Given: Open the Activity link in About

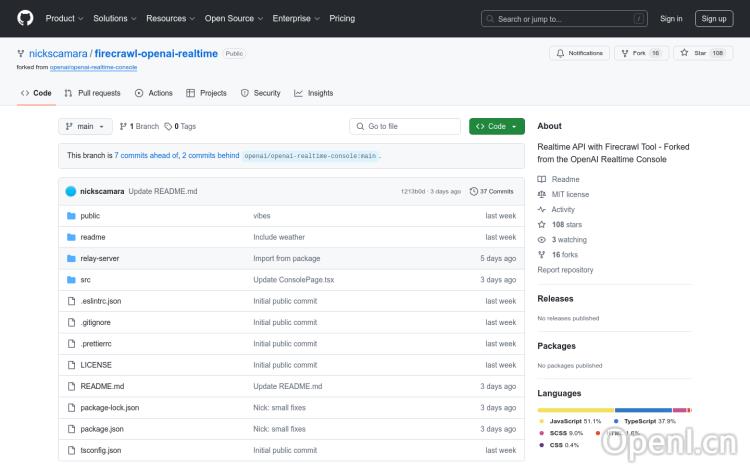Looking at the screenshot, I should 563,210.
